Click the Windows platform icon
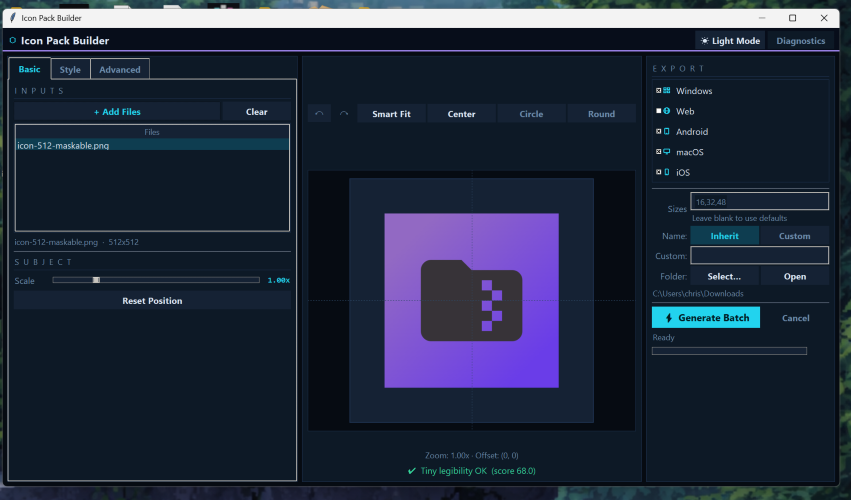 [666, 91]
